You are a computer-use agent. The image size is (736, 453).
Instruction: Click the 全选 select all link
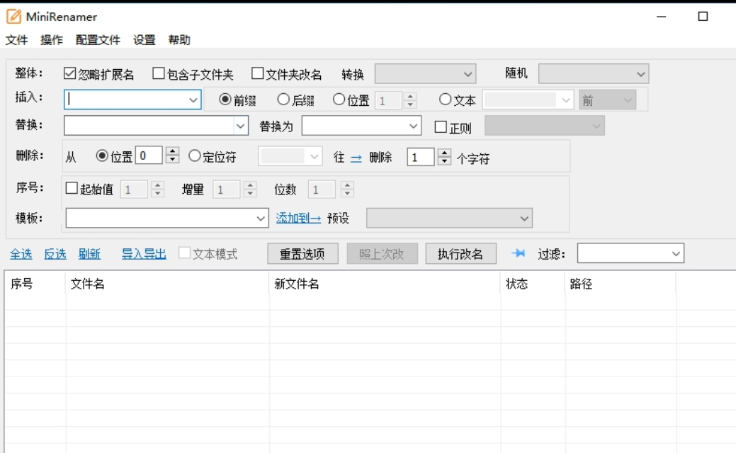tap(20, 254)
